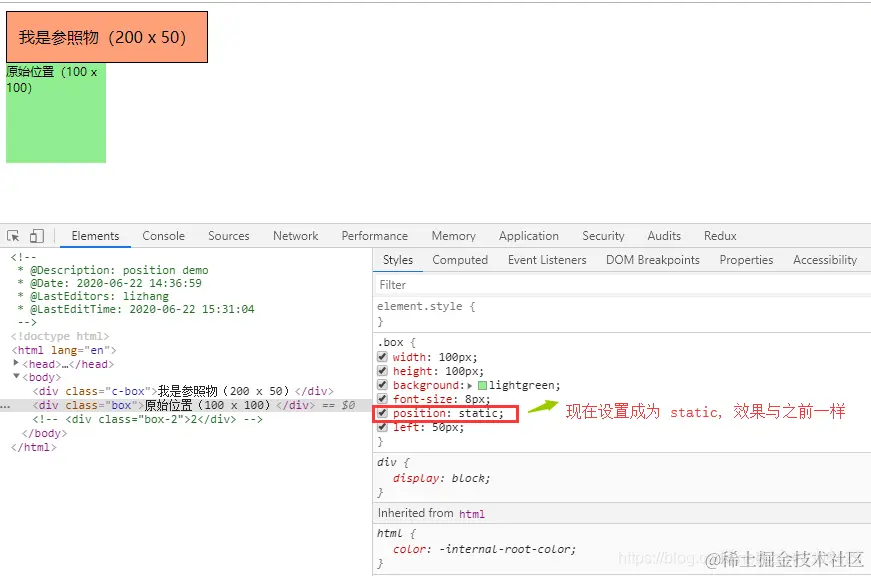Select the closing /body tag row

coord(44,433)
